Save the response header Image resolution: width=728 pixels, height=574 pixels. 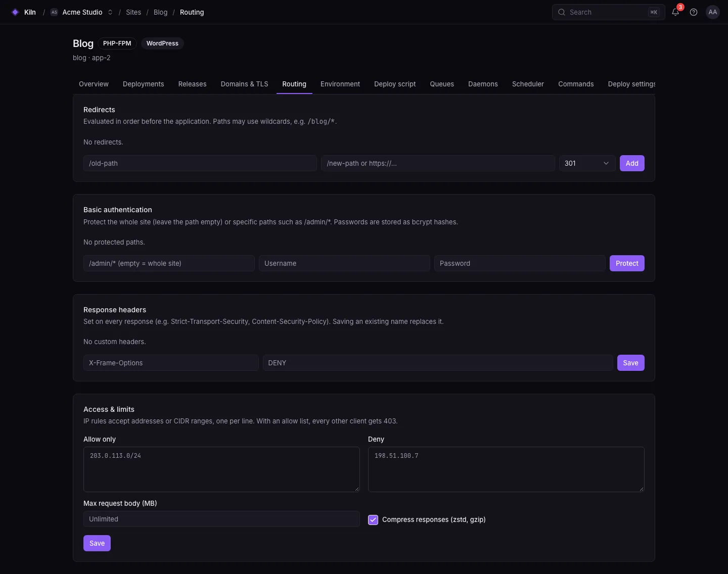(x=630, y=363)
